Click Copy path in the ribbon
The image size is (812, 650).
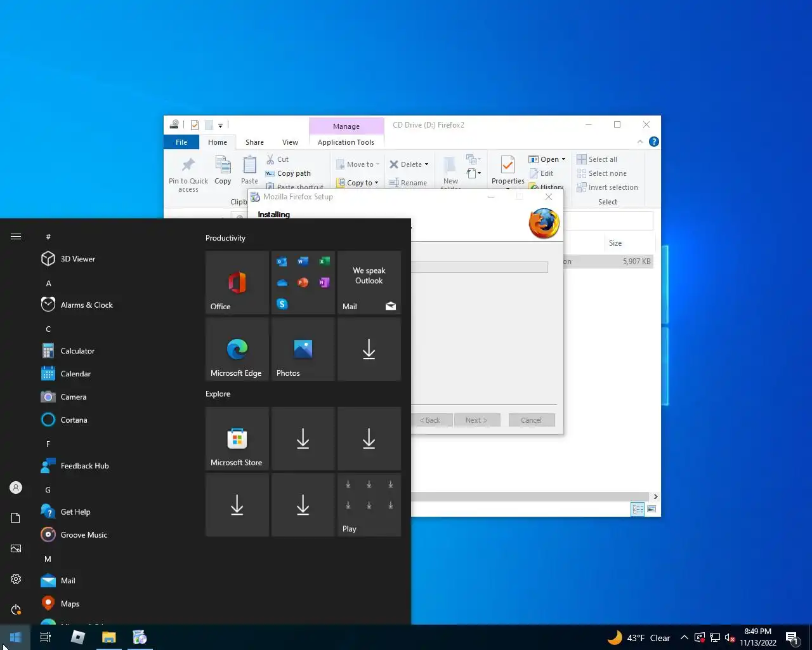click(x=288, y=173)
